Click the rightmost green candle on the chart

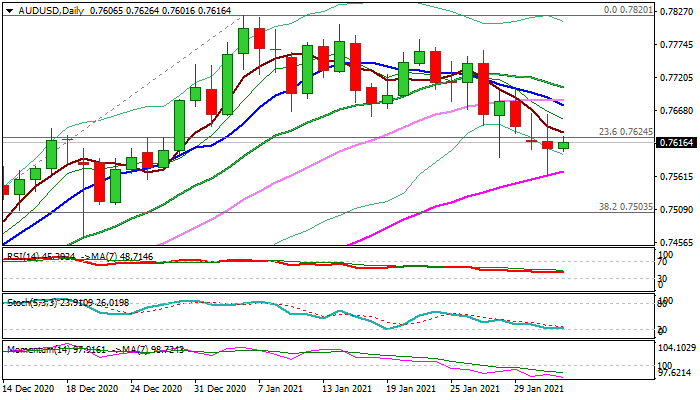coord(563,146)
